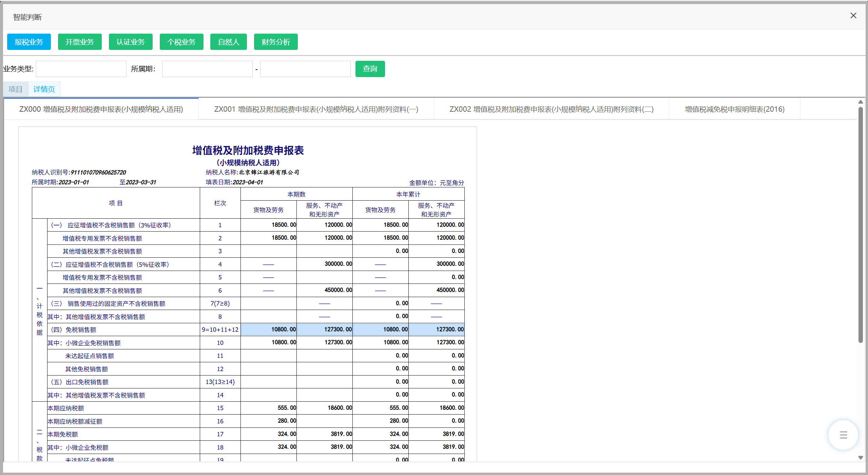
Task: Click the （一）应征增值税不含税销售额（3%征收率） label
Action: [111, 225]
